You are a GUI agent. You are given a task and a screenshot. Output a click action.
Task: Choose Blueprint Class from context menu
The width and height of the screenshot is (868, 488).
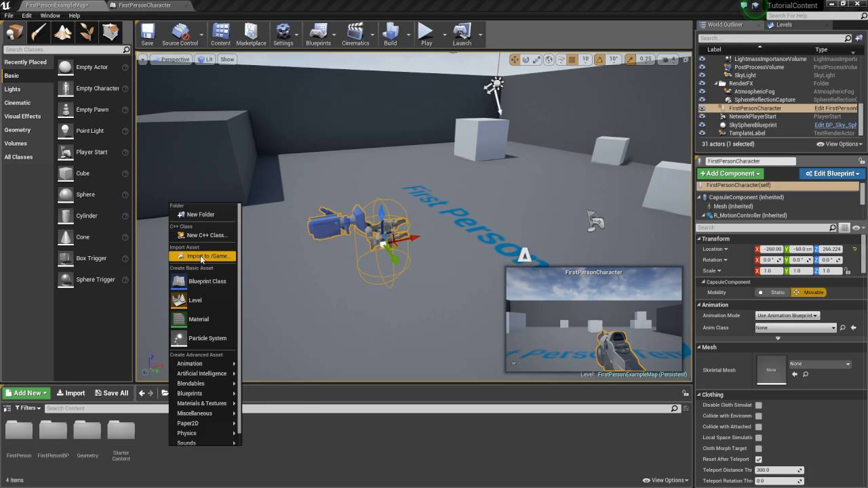207,281
